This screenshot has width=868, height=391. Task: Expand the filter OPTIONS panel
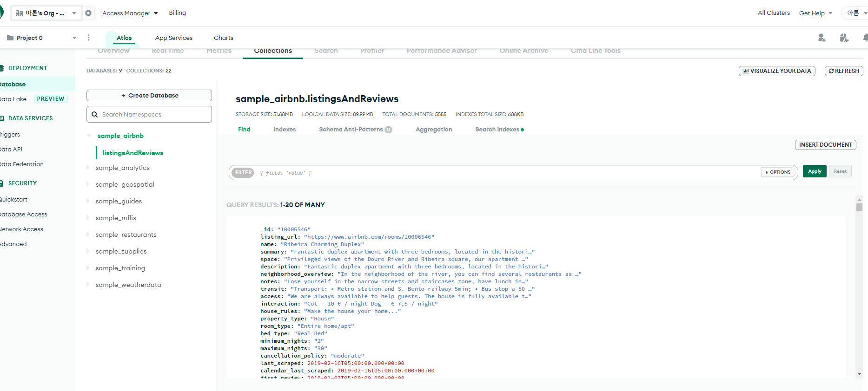[778, 172]
